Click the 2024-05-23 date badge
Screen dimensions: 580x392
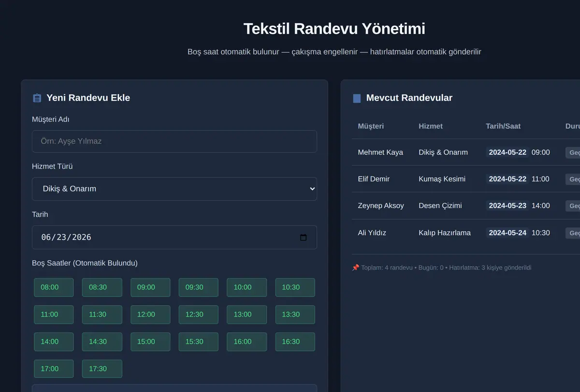507,205
